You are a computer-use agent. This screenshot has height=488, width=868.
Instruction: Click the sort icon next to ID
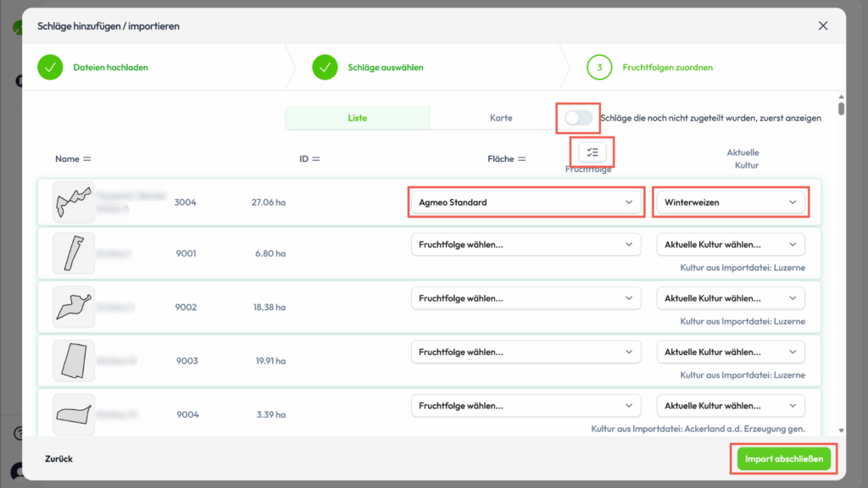point(316,159)
